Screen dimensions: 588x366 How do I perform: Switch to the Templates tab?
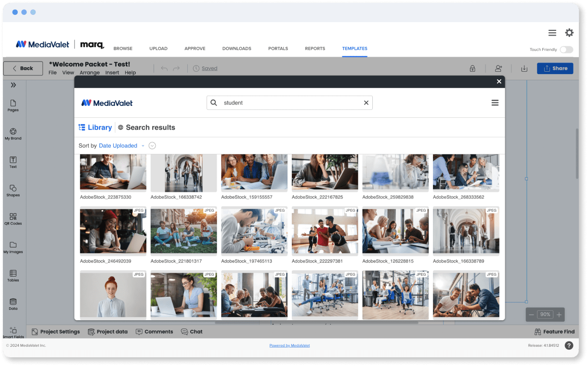pos(354,49)
